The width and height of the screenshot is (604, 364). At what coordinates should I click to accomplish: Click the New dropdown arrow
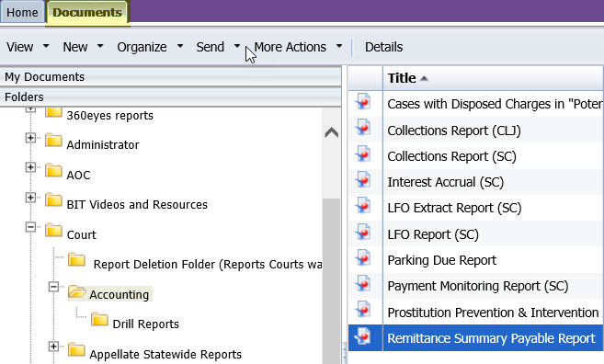point(100,46)
